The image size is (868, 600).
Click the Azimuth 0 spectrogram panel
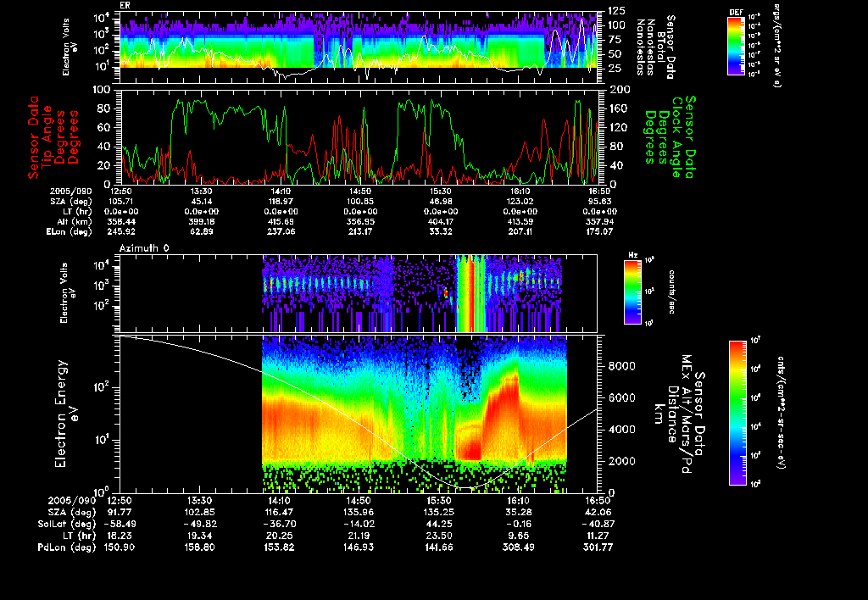pos(359,293)
